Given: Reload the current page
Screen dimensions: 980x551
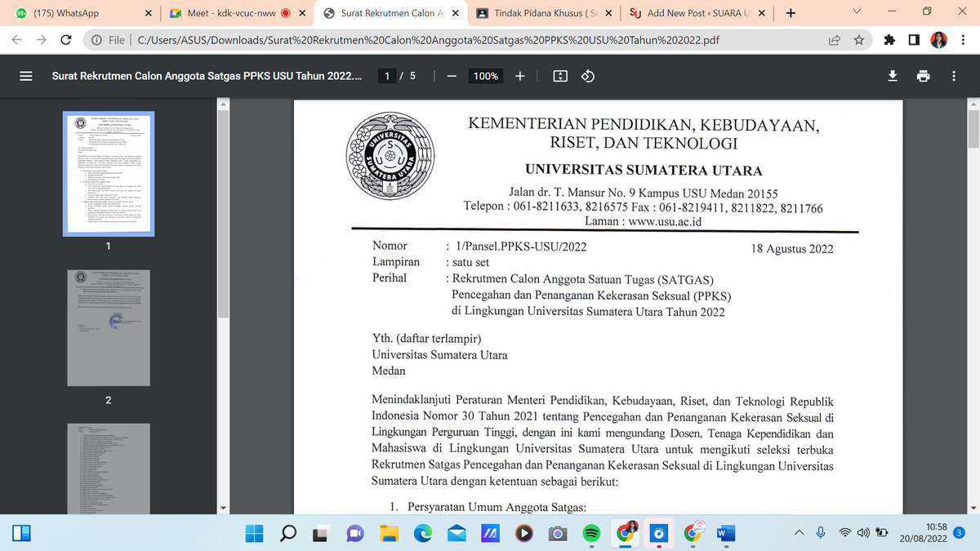Looking at the screenshot, I should click(x=65, y=39).
